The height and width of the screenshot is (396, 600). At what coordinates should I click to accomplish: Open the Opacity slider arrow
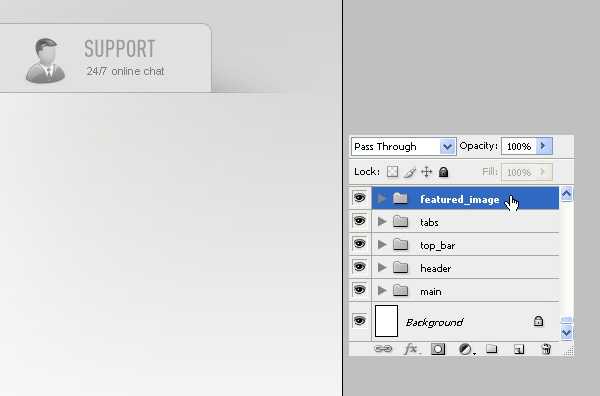[544, 146]
